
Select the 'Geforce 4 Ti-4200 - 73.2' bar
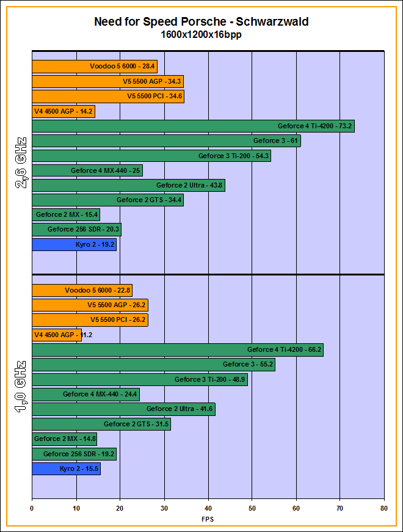[193, 126]
